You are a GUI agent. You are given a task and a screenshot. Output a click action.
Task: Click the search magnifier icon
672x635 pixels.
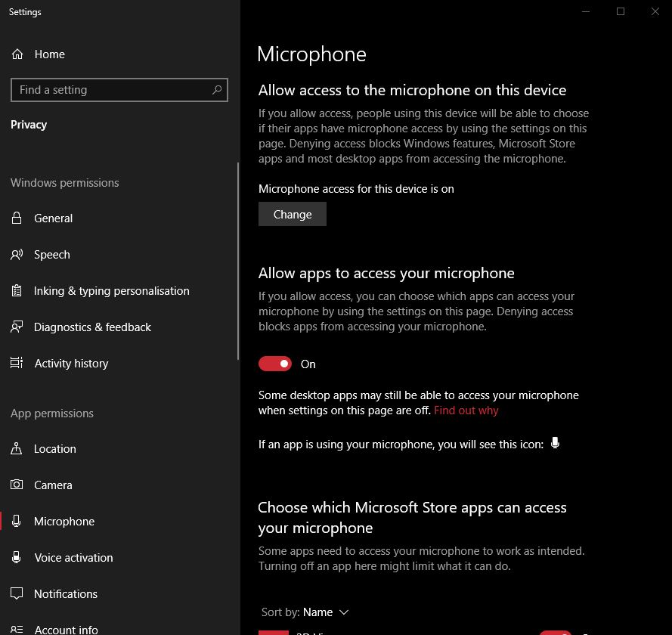217,90
